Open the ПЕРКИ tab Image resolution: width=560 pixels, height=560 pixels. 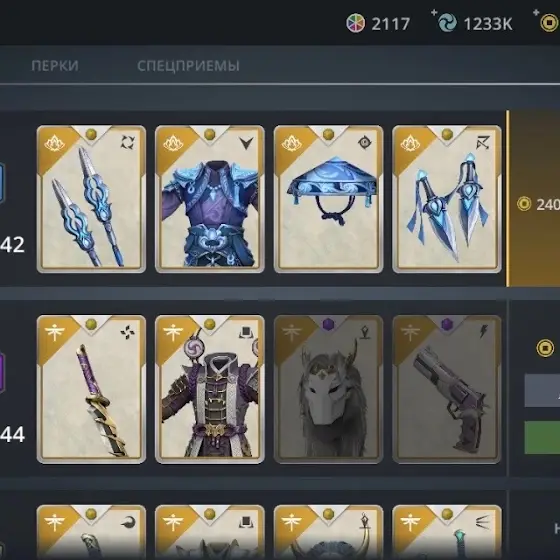click(55, 66)
